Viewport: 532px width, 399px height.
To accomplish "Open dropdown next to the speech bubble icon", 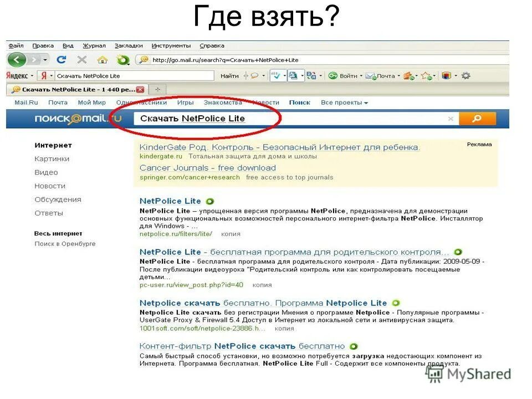I will tap(264, 76).
